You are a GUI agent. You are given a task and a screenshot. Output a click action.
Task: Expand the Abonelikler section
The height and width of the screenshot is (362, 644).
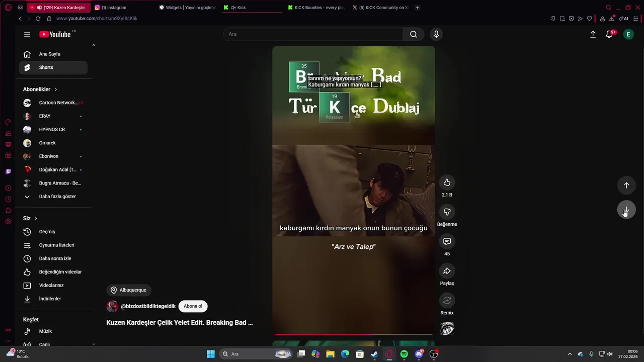(40, 89)
